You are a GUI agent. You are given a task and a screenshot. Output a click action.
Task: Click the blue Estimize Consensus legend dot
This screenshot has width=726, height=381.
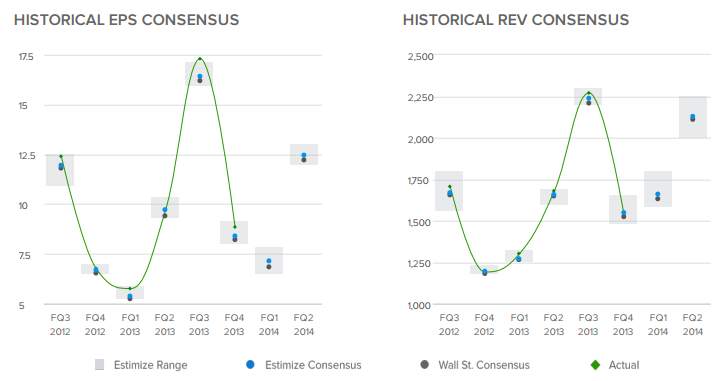pyautogui.click(x=250, y=364)
